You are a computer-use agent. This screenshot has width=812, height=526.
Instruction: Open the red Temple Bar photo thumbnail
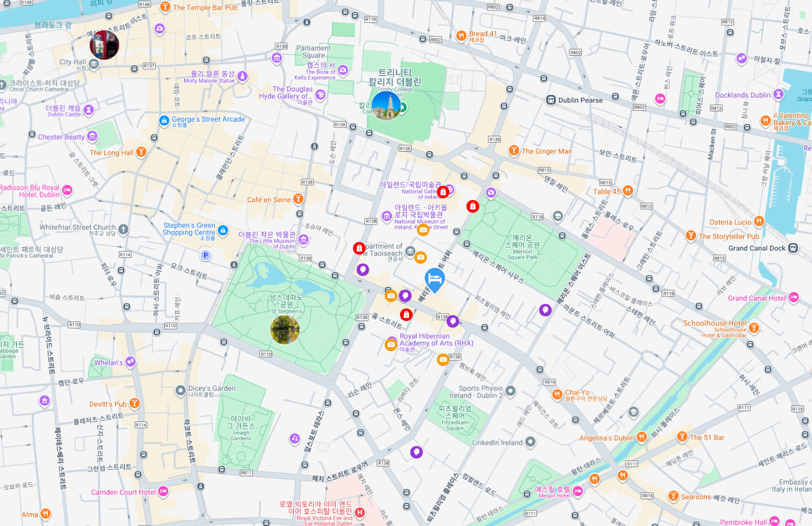pos(104,45)
